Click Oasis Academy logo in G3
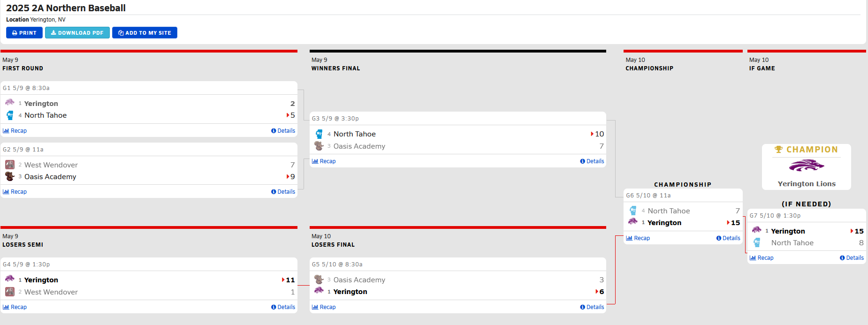Screen dimensions: 868x325 click(319, 146)
